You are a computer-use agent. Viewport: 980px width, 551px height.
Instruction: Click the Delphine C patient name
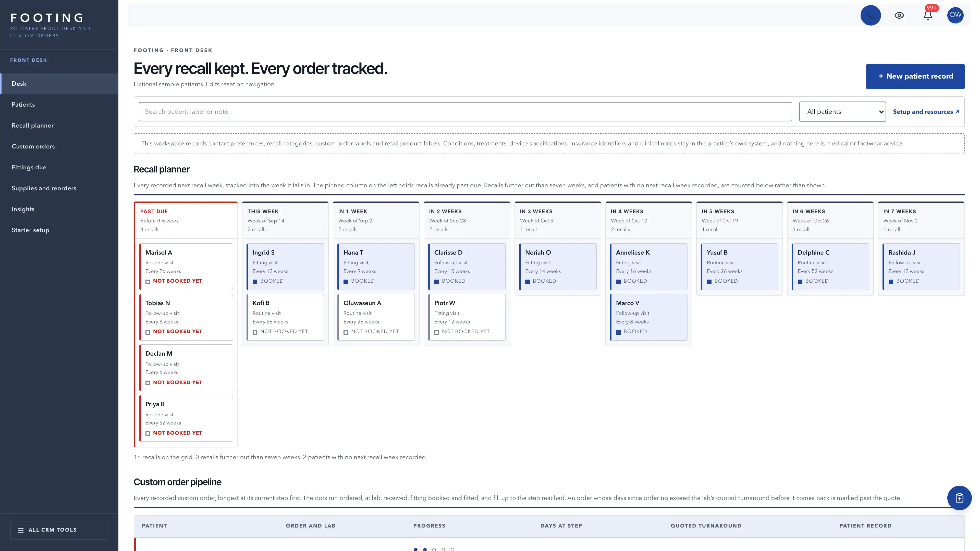click(x=813, y=253)
